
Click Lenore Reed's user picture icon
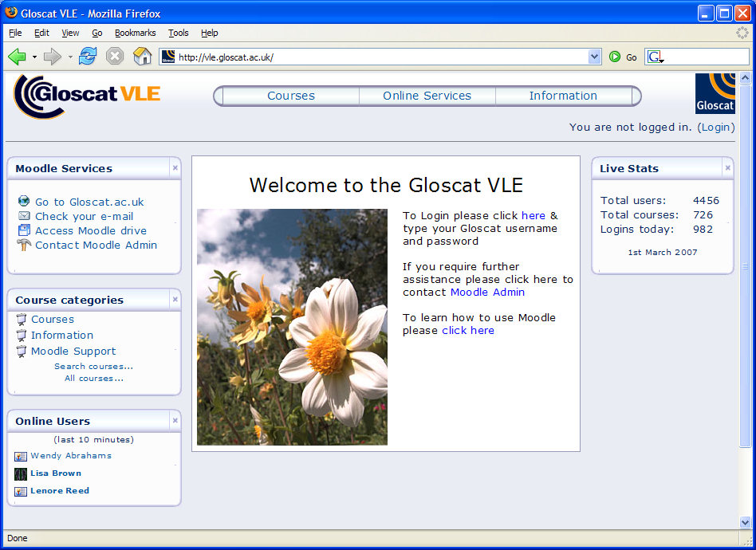tap(20, 491)
